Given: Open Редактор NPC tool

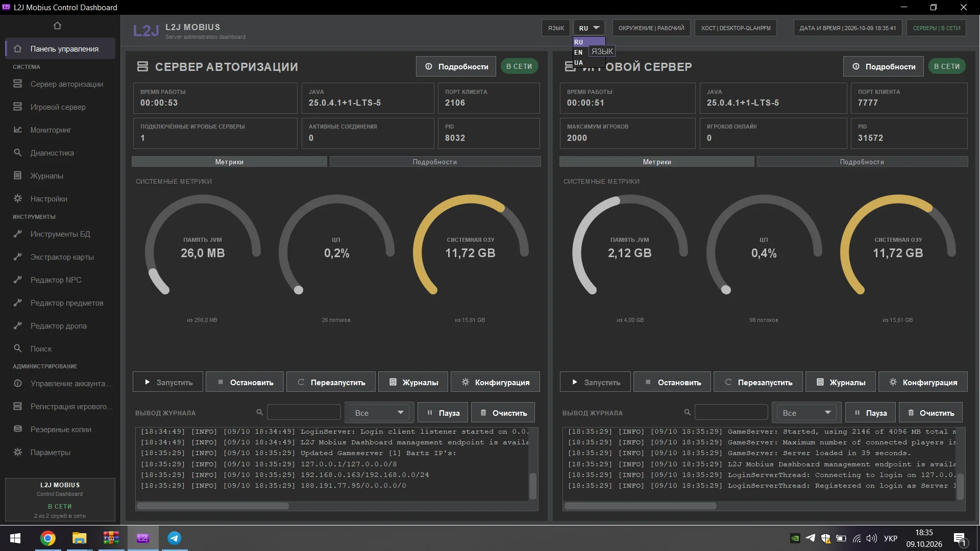Looking at the screenshot, I should click(60, 280).
